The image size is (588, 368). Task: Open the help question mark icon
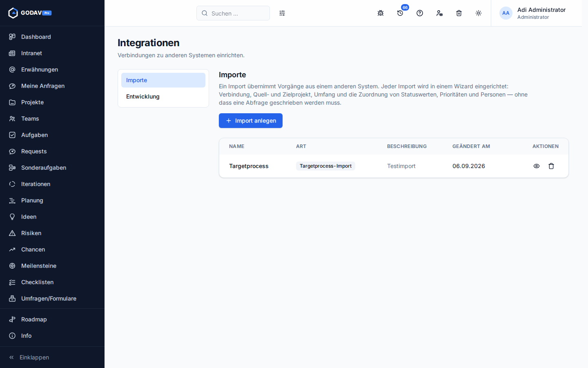click(x=420, y=13)
